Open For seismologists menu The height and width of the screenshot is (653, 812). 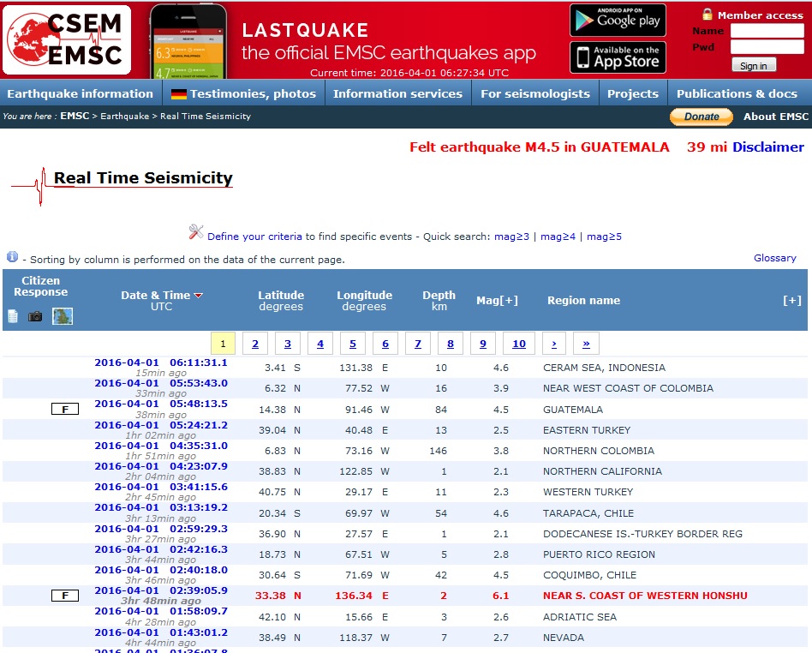(x=535, y=93)
